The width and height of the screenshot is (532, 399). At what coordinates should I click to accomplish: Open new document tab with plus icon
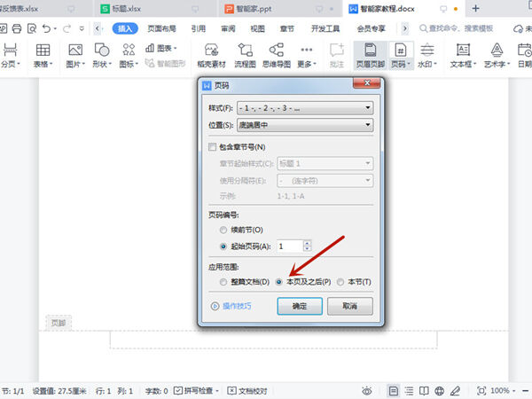475,9
